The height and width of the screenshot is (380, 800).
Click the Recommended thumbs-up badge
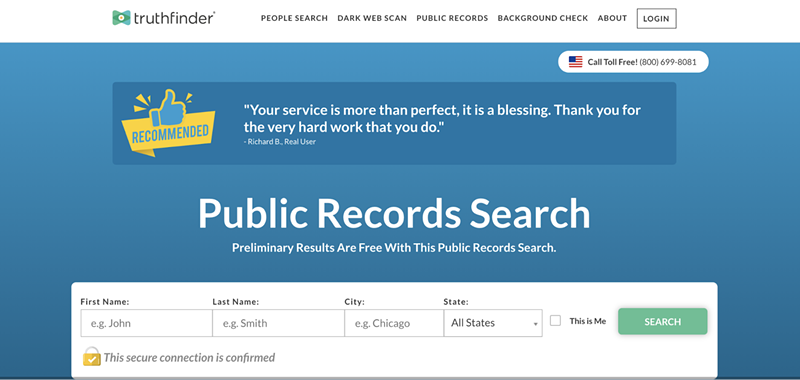click(x=168, y=123)
